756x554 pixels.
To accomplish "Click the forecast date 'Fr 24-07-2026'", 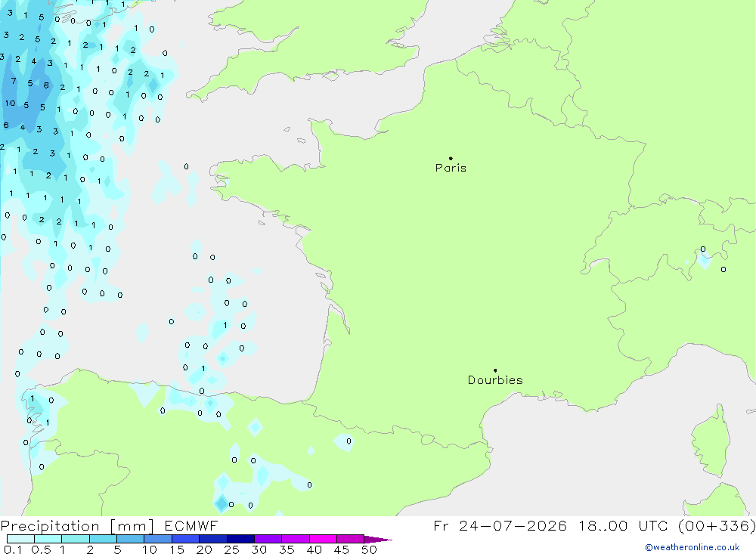I will [500, 526].
